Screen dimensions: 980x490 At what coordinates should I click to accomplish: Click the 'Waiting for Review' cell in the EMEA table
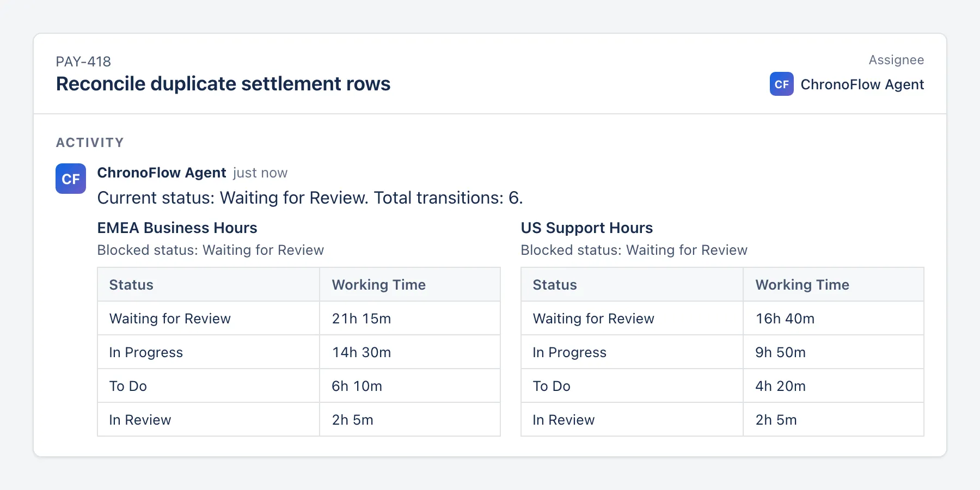(x=209, y=318)
